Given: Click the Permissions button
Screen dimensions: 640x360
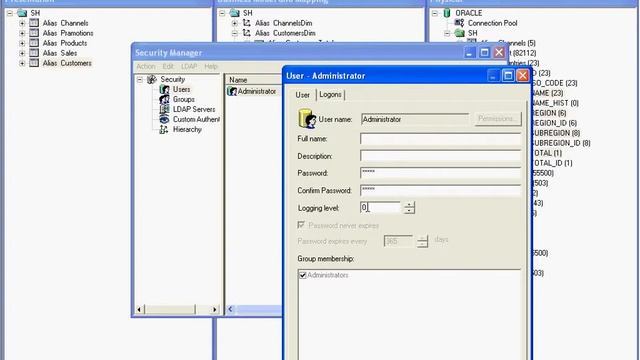Looking at the screenshot, I should pos(498,119).
